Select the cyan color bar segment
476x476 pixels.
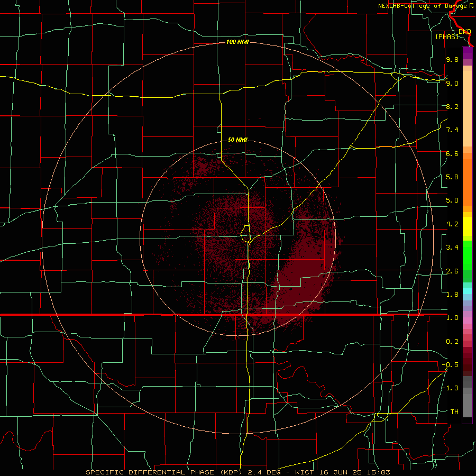[467, 291]
